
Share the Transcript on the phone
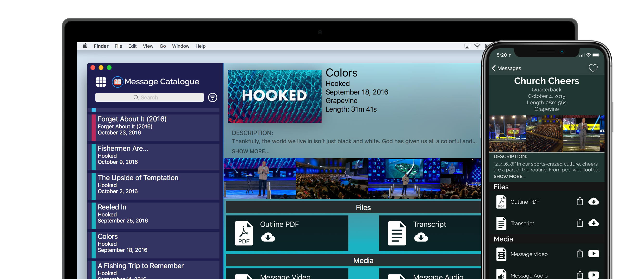(580, 223)
